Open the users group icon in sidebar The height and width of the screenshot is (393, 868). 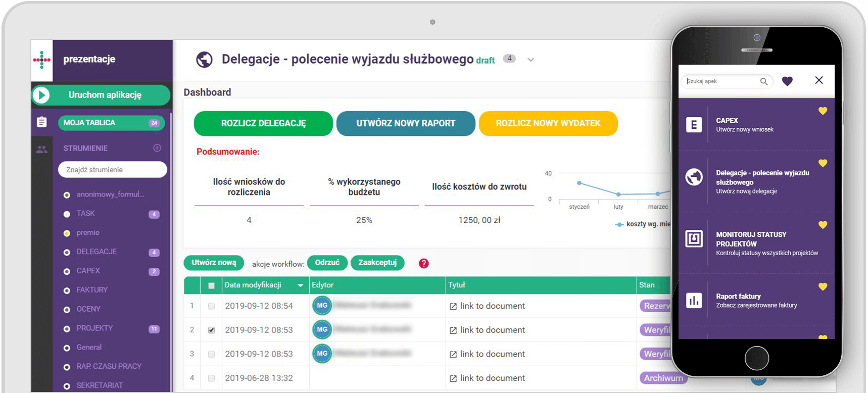tap(42, 149)
